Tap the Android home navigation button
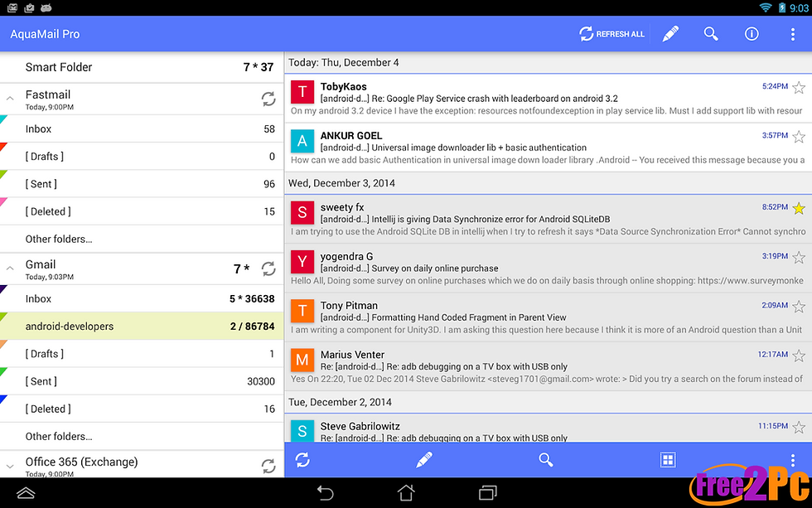The width and height of the screenshot is (812, 508). point(406,492)
